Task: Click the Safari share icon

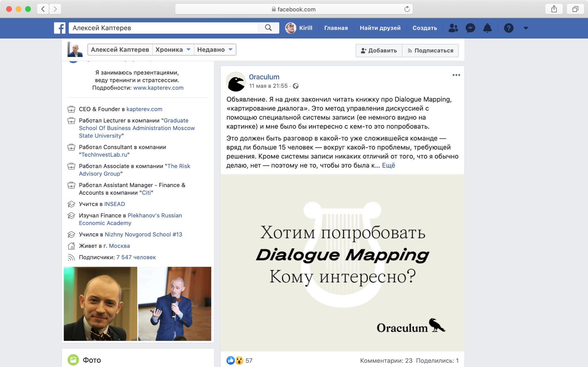Action: click(x=554, y=9)
